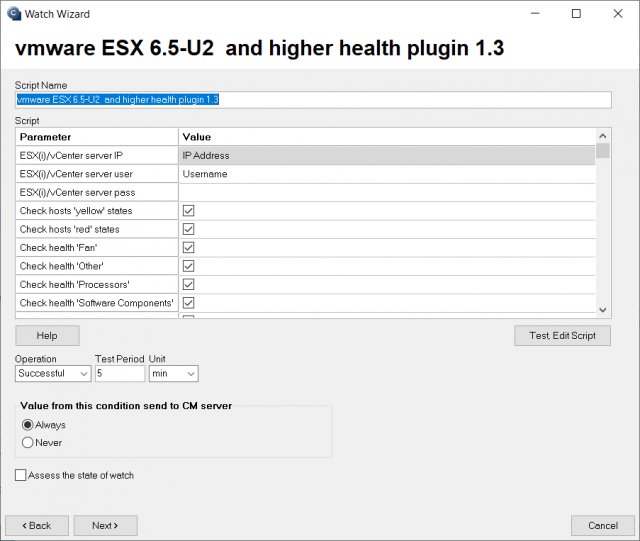Screen dimensions: 640x541
Task: Toggle Check health 'Processors' checkbox
Action: click(x=188, y=285)
